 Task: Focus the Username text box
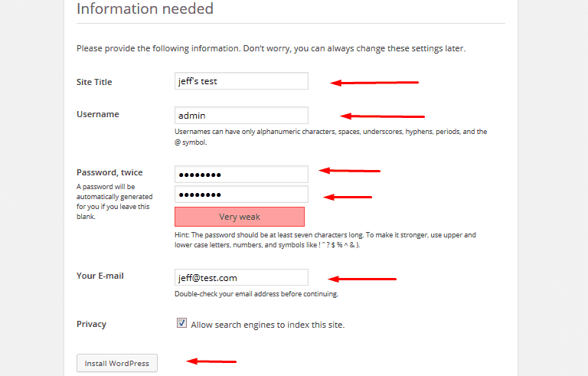pyautogui.click(x=241, y=116)
